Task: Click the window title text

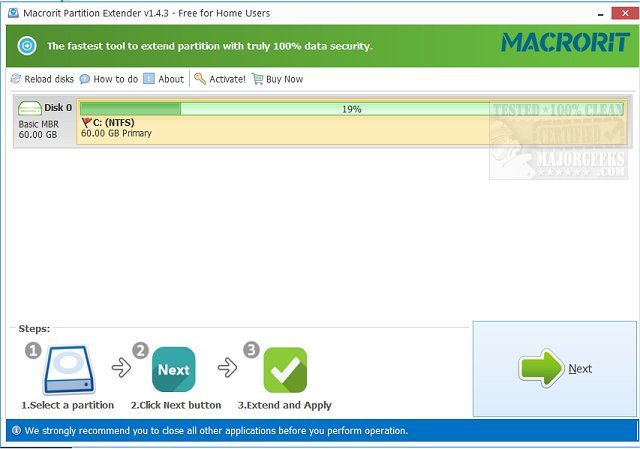Action: point(147,13)
